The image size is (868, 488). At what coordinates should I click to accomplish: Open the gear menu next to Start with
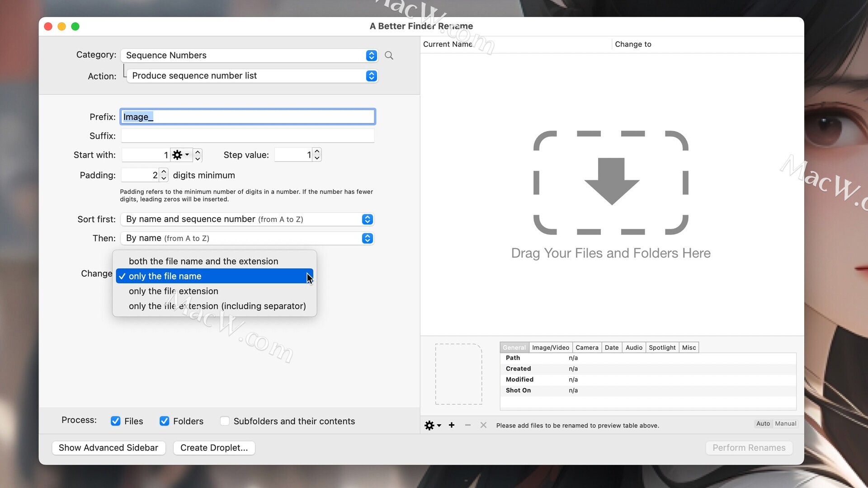(x=181, y=155)
